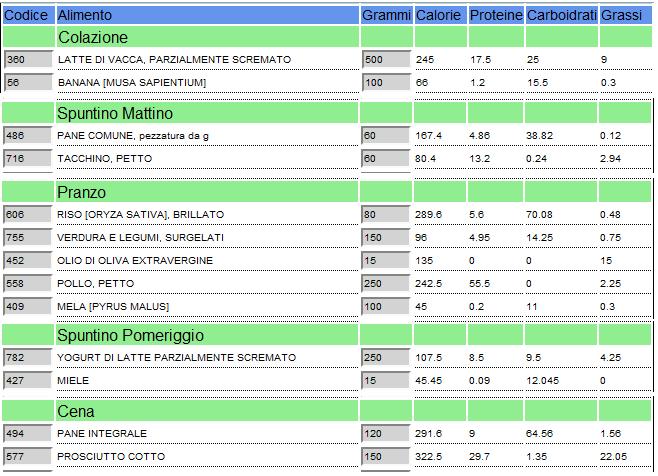The image size is (658, 476).
Task: Edit grams field for Latte di Vacca
Action: point(386,60)
